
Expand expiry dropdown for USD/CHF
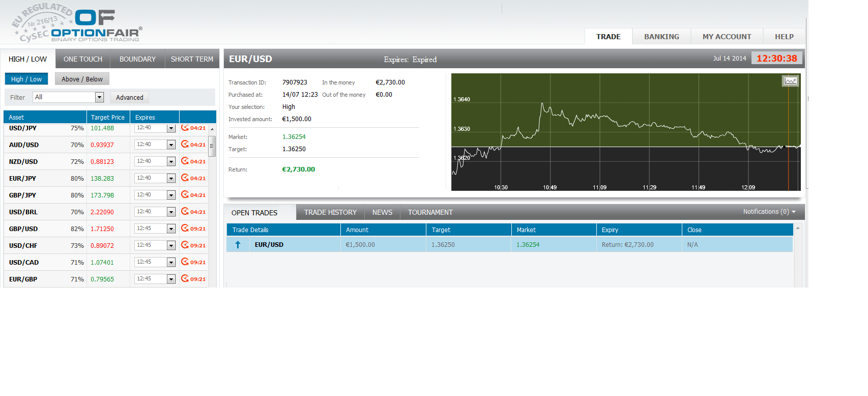click(171, 246)
